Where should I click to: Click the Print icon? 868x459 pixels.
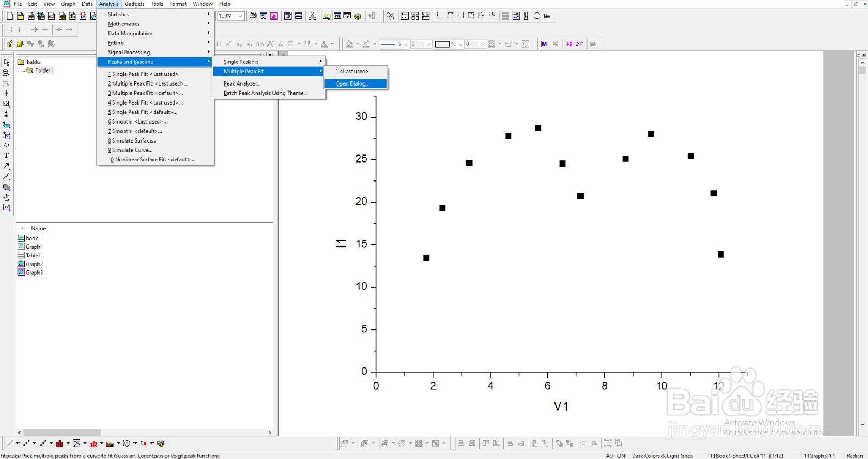(253, 16)
